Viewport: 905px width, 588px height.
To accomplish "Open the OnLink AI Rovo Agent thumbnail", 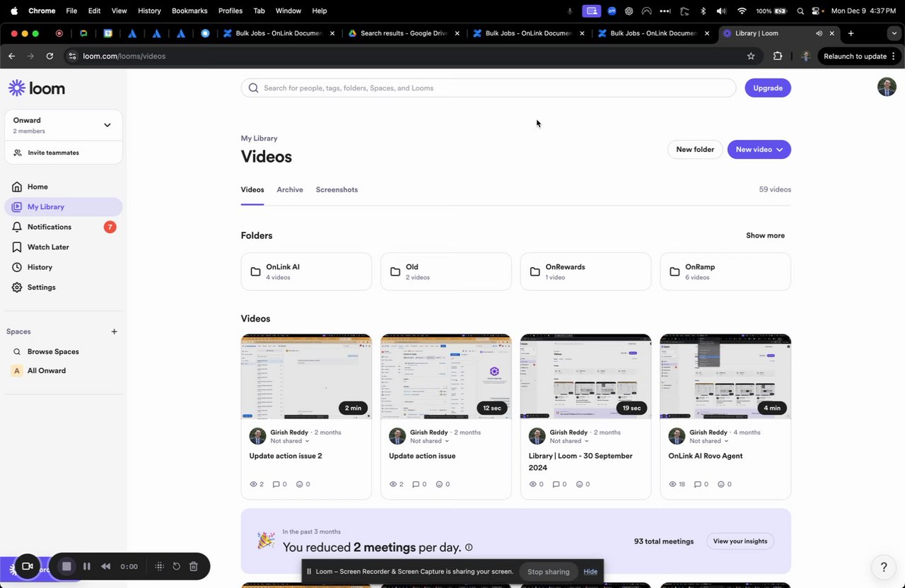I will pyautogui.click(x=725, y=377).
